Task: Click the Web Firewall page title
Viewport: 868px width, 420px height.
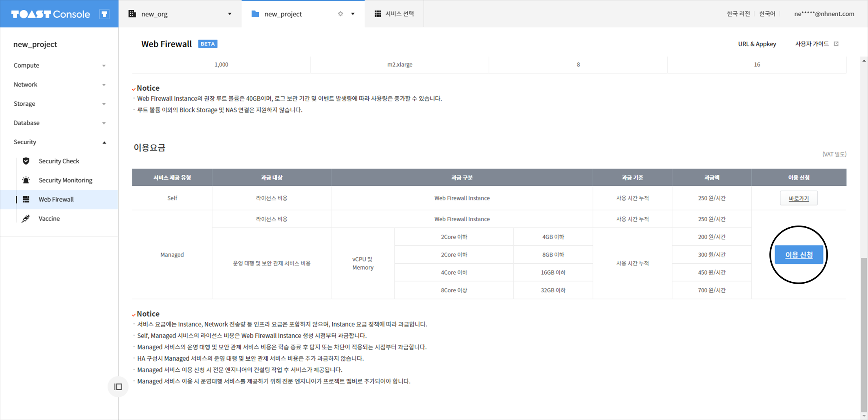Action: (x=167, y=44)
